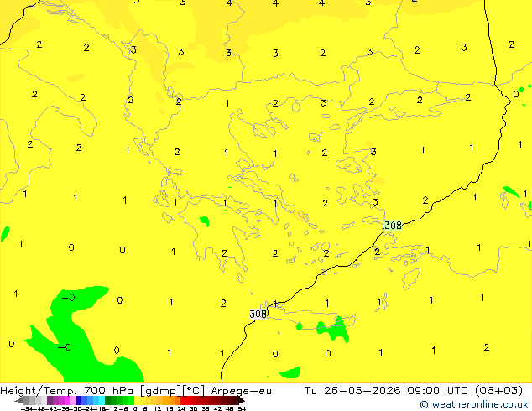The image size is (532, 411).
Task: Click the bright magenta swatch in the legend
Action: [x=67, y=400]
